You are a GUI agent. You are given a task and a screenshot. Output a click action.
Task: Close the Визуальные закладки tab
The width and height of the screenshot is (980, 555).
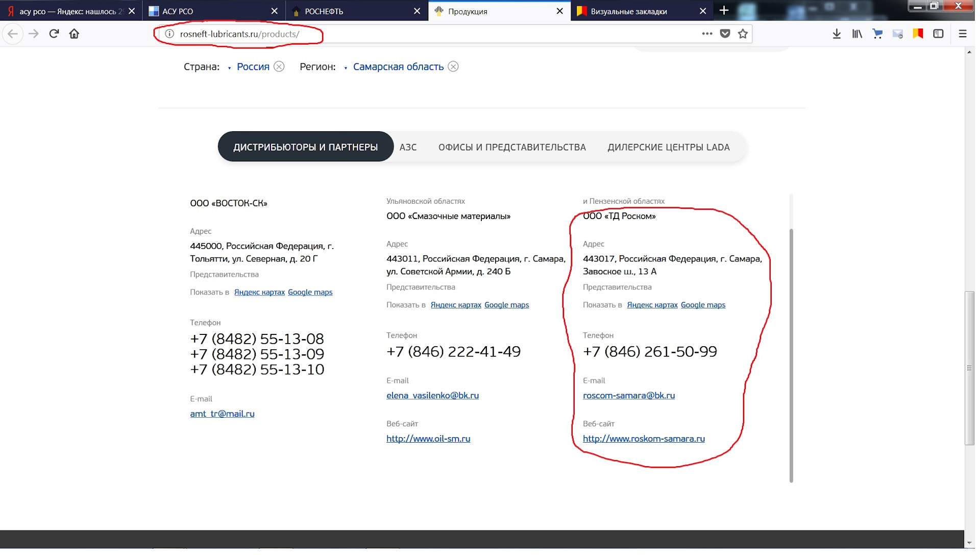tap(702, 11)
